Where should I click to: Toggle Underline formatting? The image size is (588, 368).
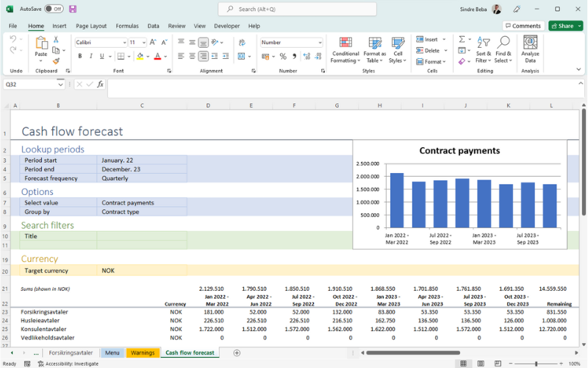101,56
